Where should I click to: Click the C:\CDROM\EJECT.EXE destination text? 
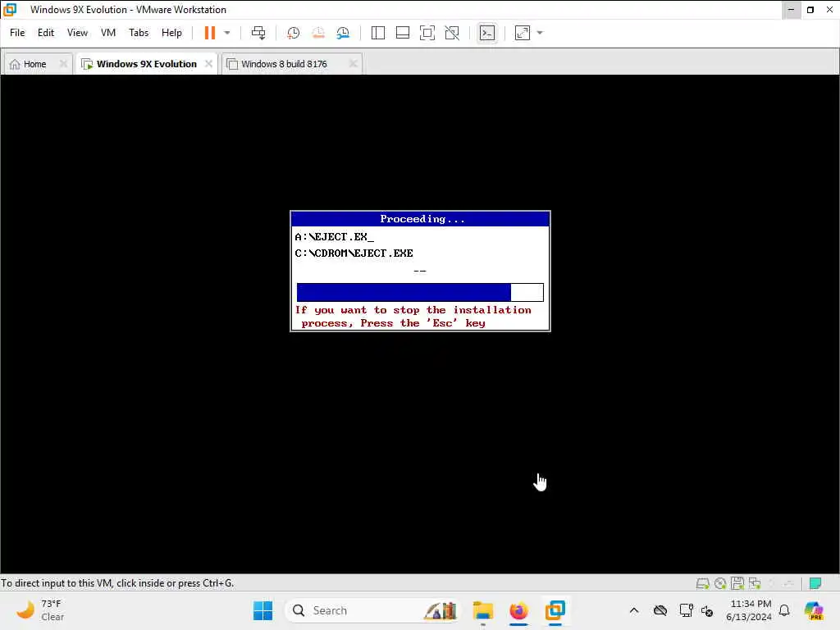(x=354, y=253)
